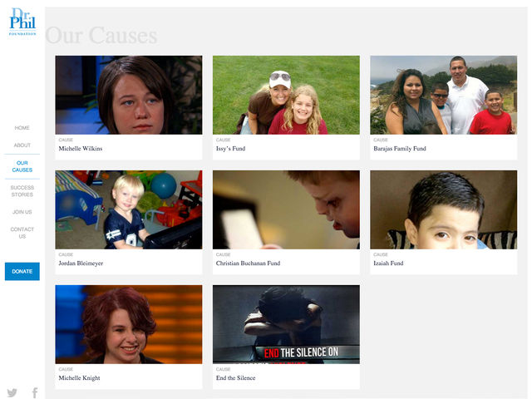Click Christian Buchanan Fund title
This screenshot has height=399, width=532.
[x=248, y=264]
